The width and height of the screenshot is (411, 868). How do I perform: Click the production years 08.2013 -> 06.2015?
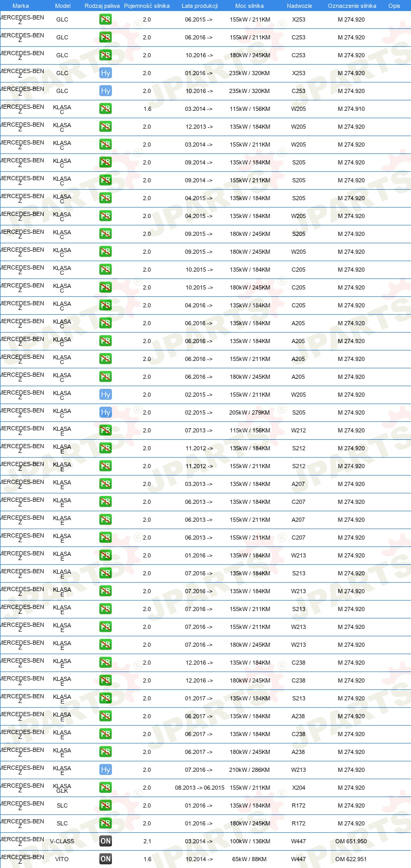(200, 788)
